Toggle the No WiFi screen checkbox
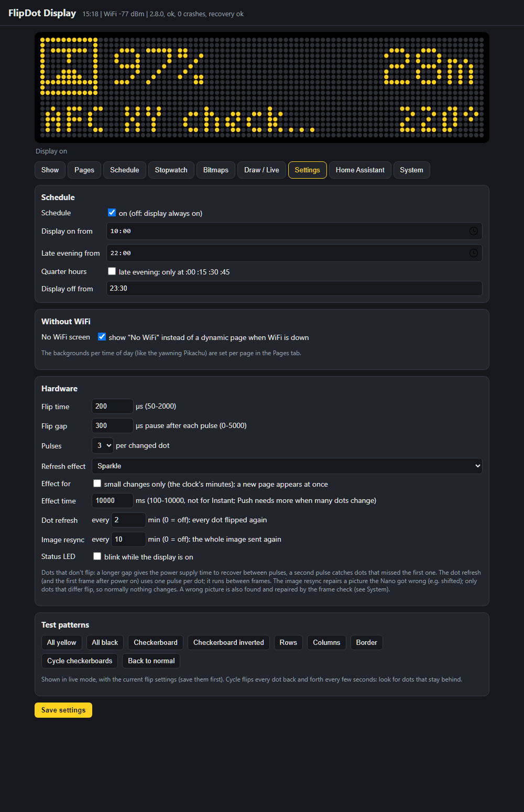 [x=102, y=337]
